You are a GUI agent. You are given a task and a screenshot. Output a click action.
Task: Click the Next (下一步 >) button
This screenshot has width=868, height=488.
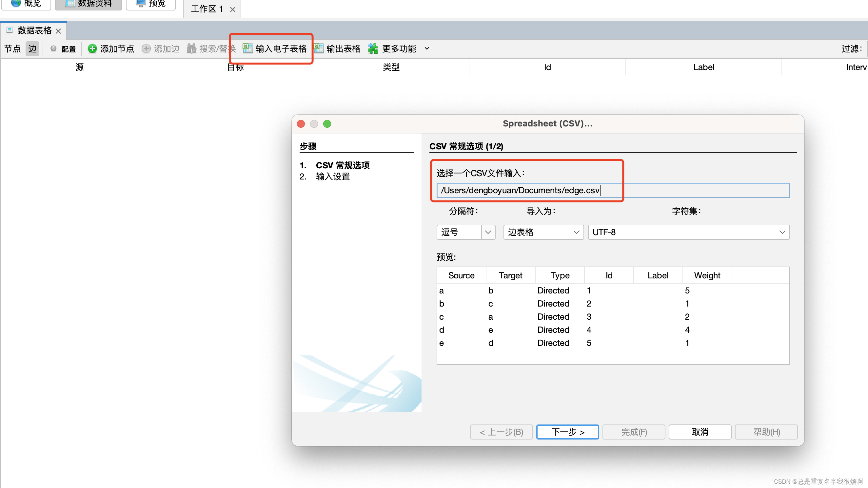coord(567,432)
